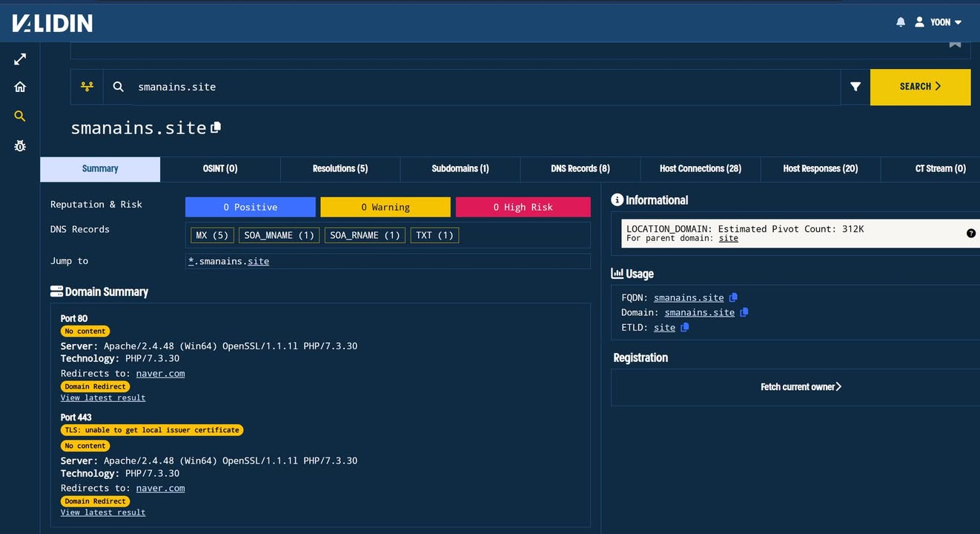The image size is (980, 534).
Task: Click View latest result under Port 80
Action: 102,398
